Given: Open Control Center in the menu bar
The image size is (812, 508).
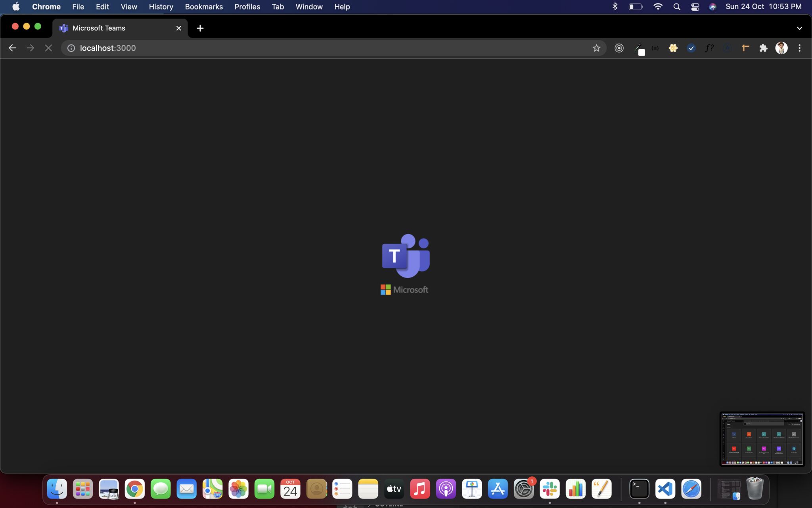Looking at the screenshot, I should point(695,7).
